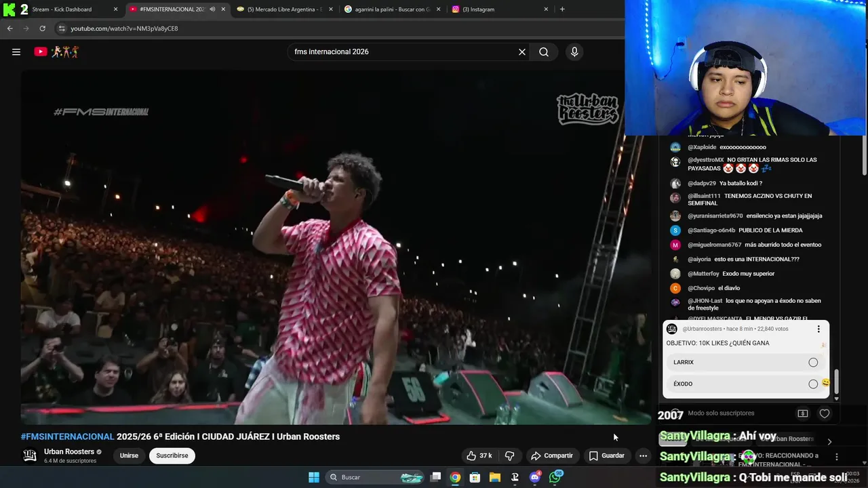Click the Compartir button
868x488 pixels.
[552, 455]
